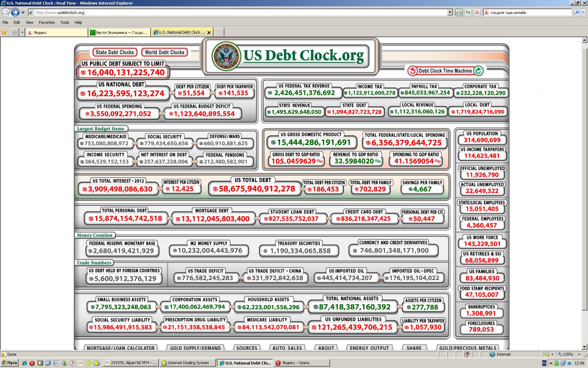Click the compatibility view icon in address bar

[x=458, y=13]
